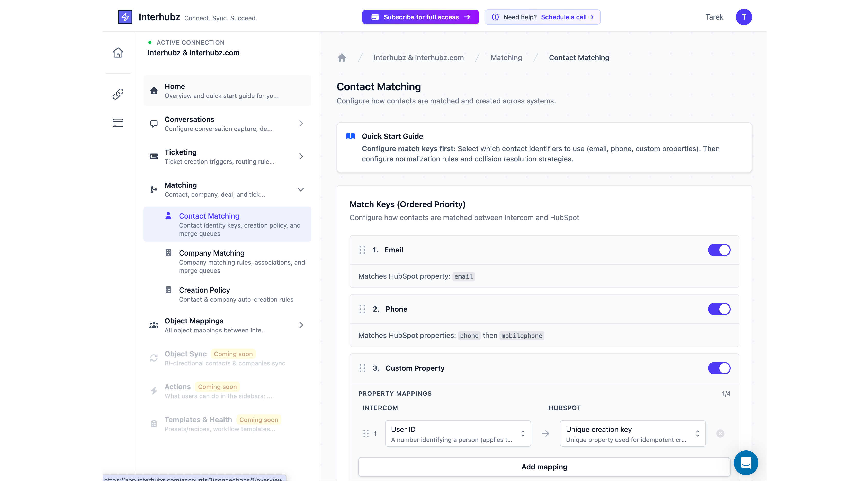The height and width of the screenshot is (488, 868).
Task: Select the Home icon in the left sidebar
Action: point(118,52)
